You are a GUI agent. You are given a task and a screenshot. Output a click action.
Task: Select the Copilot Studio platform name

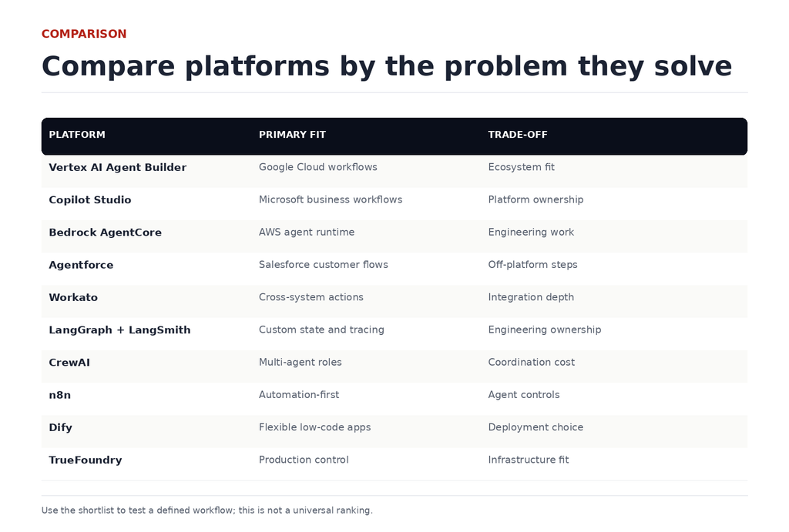pyautogui.click(x=90, y=200)
